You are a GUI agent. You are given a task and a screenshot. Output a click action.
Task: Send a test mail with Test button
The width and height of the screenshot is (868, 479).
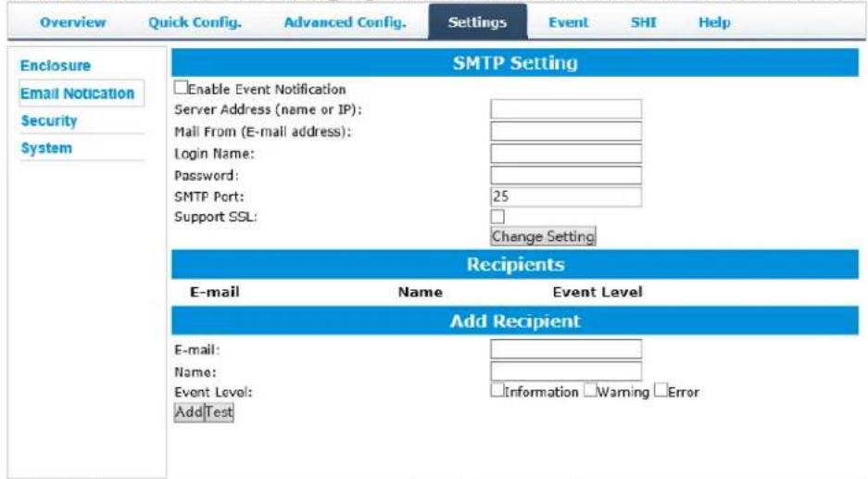click(x=219, y=412)
